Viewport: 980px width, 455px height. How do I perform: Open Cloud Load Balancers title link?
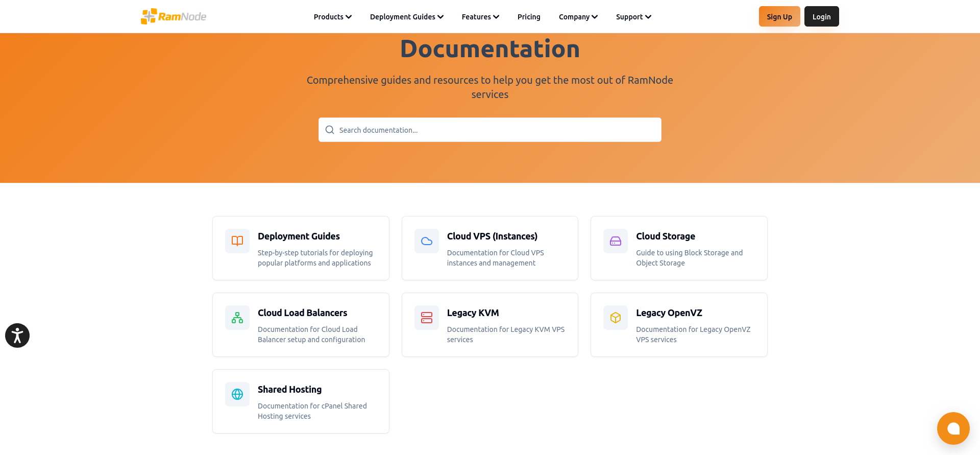coord(302,313)
